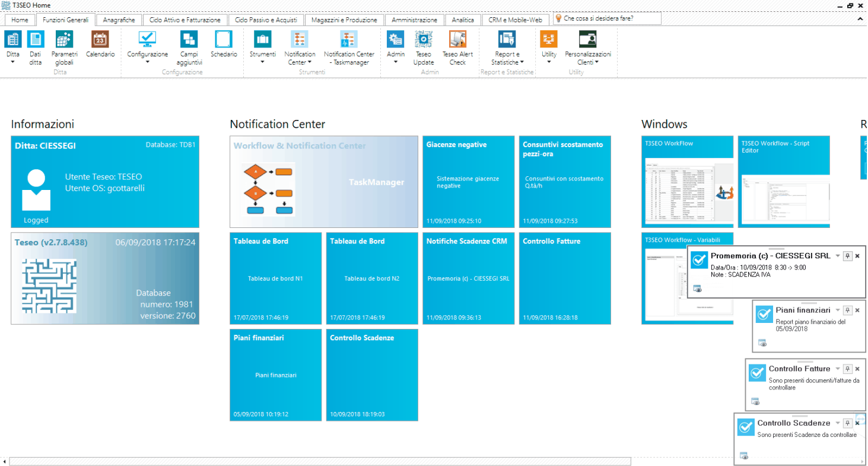Screen dimensions: 868x466
Task: Close the Piani finanziari notification popup
Action: tap(857, 310)
